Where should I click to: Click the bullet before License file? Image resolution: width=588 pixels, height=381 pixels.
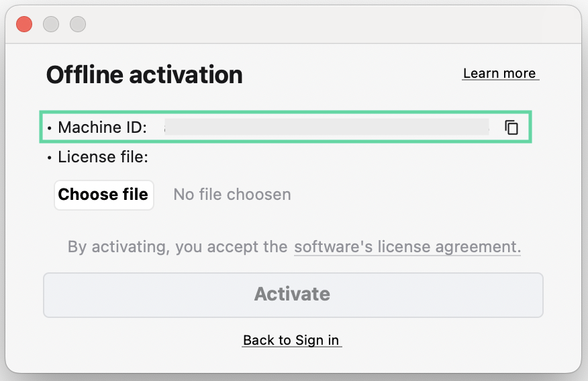(50, 158)
